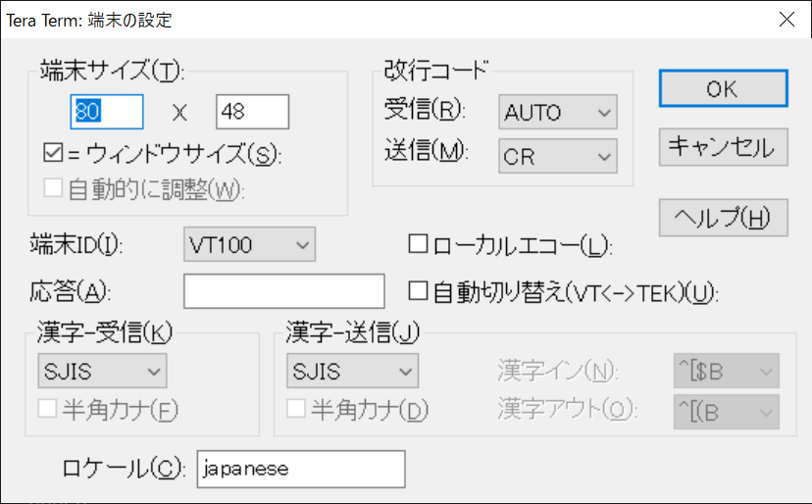Open help with ヘルプ(H) button
The image size is (812, 504).
click(x=723, y=218)
